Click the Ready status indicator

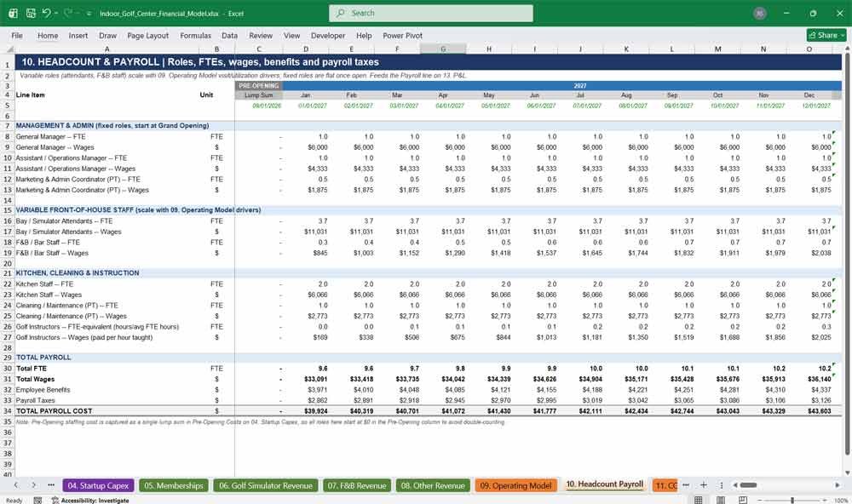[14, 501]
